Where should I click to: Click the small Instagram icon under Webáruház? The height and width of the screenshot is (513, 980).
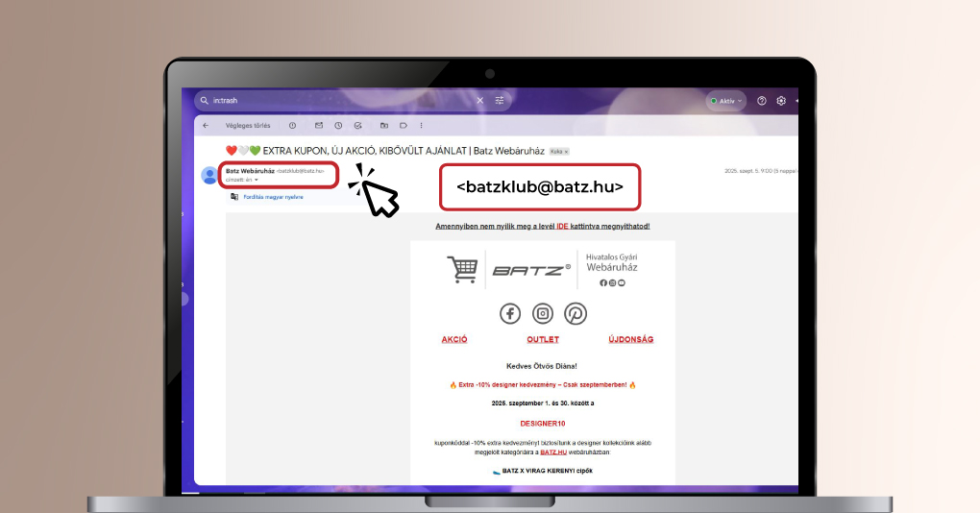pos(613,283)
